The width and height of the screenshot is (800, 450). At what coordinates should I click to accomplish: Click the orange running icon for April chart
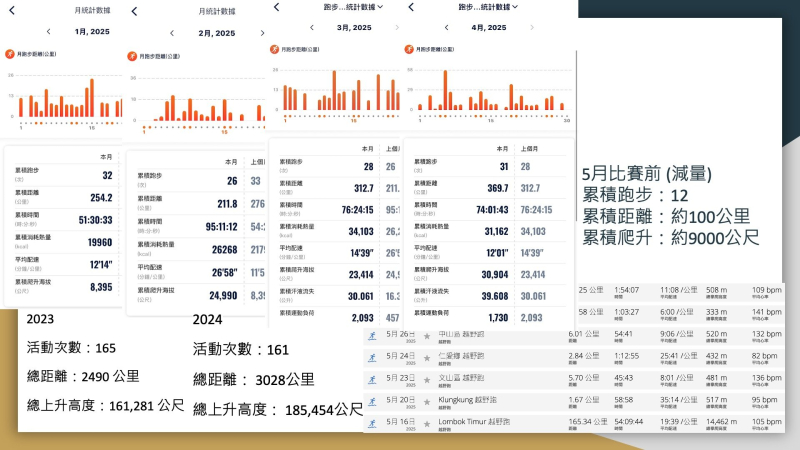[x=409, y=48]
